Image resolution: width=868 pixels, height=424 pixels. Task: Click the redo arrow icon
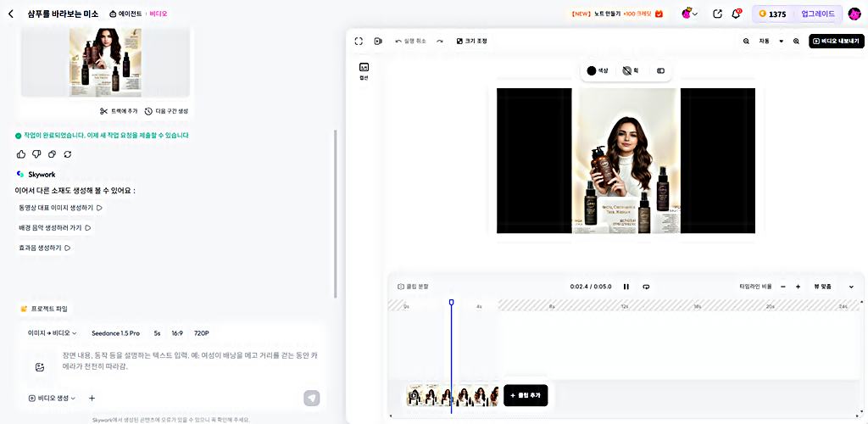pyautogui.click(x=440, y=41)
